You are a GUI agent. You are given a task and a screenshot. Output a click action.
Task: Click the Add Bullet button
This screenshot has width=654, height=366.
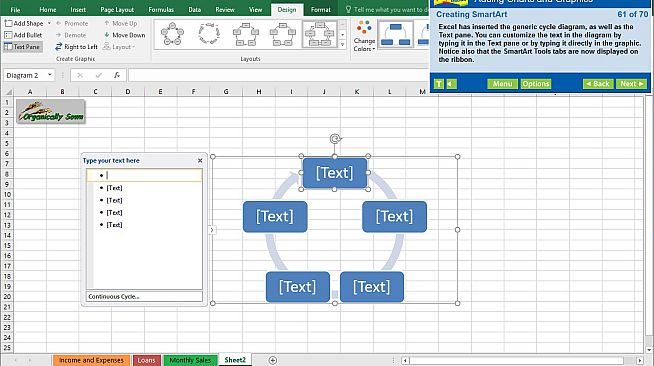(23, 35)
